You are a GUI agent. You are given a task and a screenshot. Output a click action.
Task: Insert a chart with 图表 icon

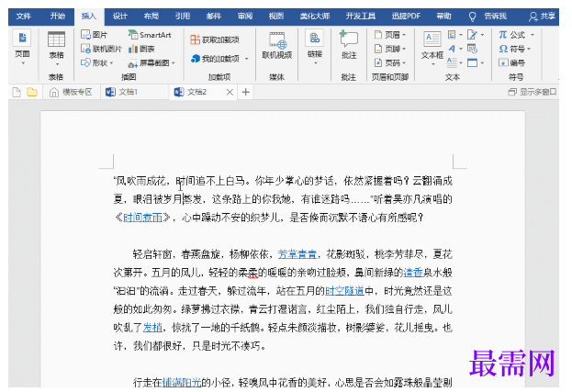pyautogui.click(x=141, y=49)
